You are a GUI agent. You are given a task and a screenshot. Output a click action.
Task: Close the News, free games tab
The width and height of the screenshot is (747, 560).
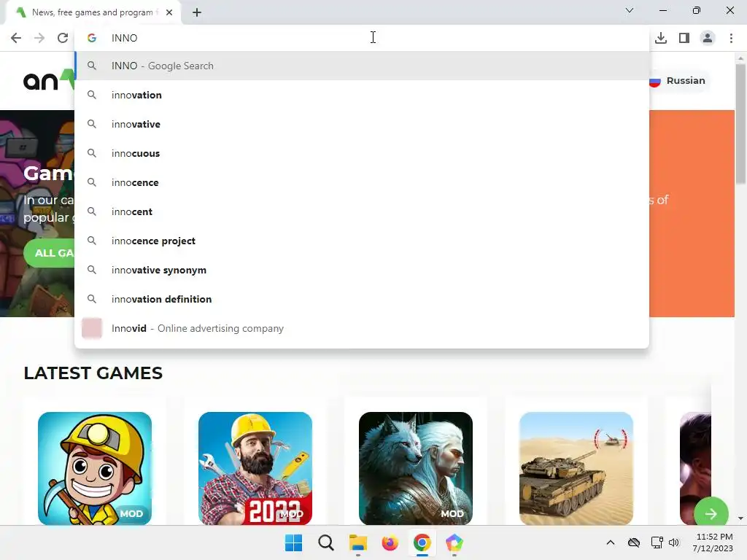pyautogui.click(x=169, y=12)
